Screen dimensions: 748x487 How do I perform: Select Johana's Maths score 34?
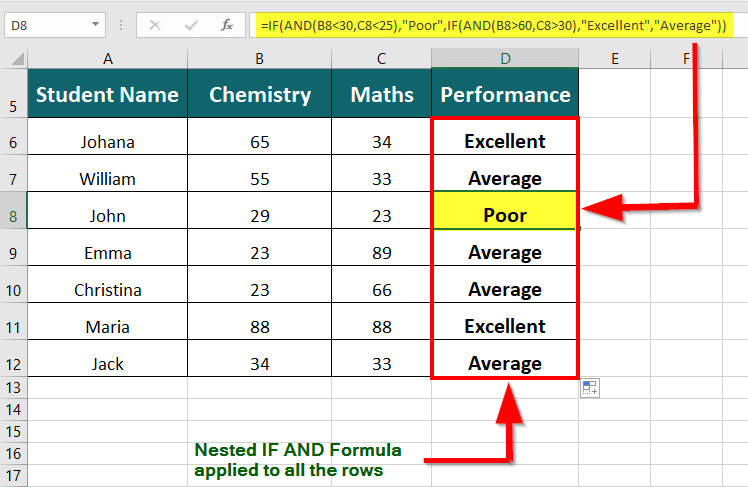(x=381, y=136)
